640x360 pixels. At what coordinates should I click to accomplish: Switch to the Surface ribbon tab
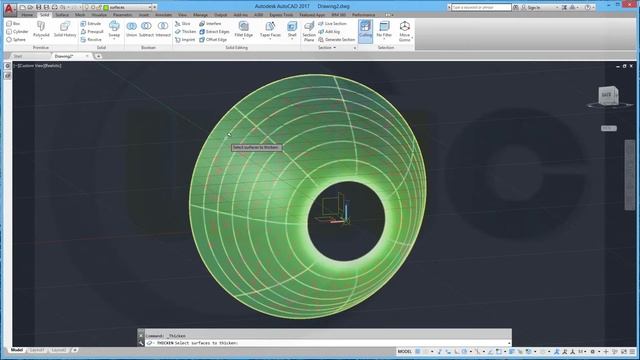pos(62,15)
